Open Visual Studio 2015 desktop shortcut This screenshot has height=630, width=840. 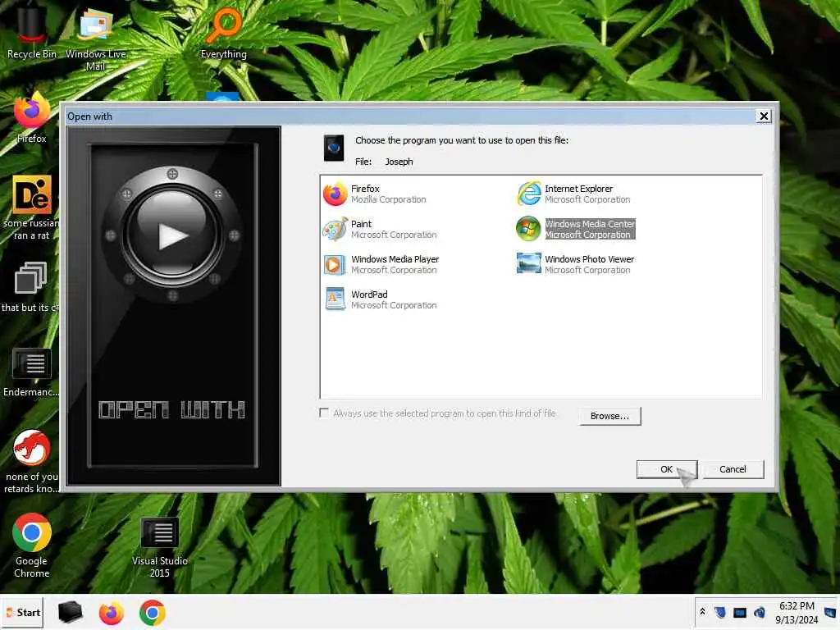pyautogui.click(x=160, y=547)
